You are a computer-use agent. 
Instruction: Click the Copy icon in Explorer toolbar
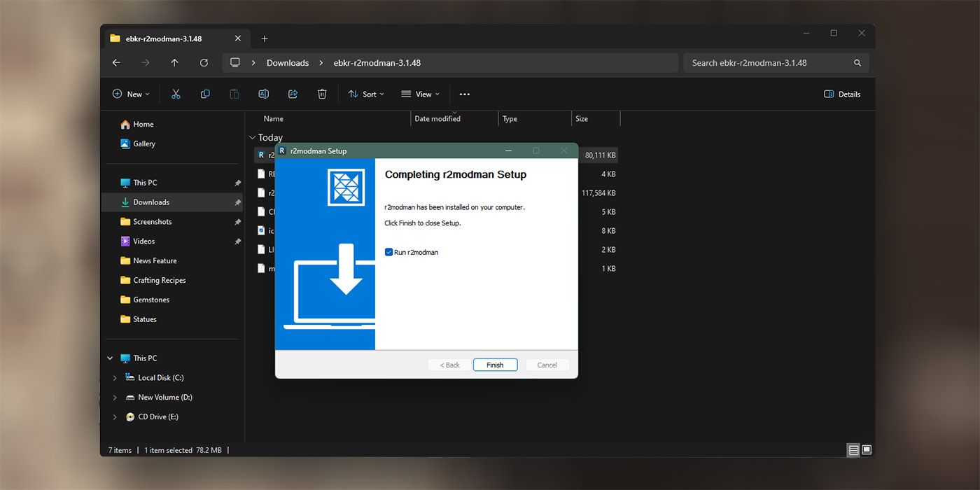pyautogui.click(x=205, y=94)
